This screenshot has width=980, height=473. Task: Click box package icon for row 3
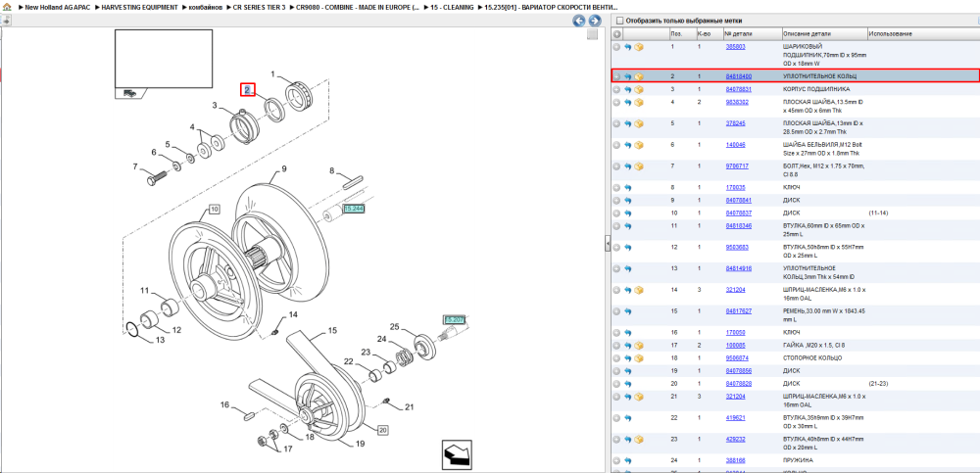point(639,89)
